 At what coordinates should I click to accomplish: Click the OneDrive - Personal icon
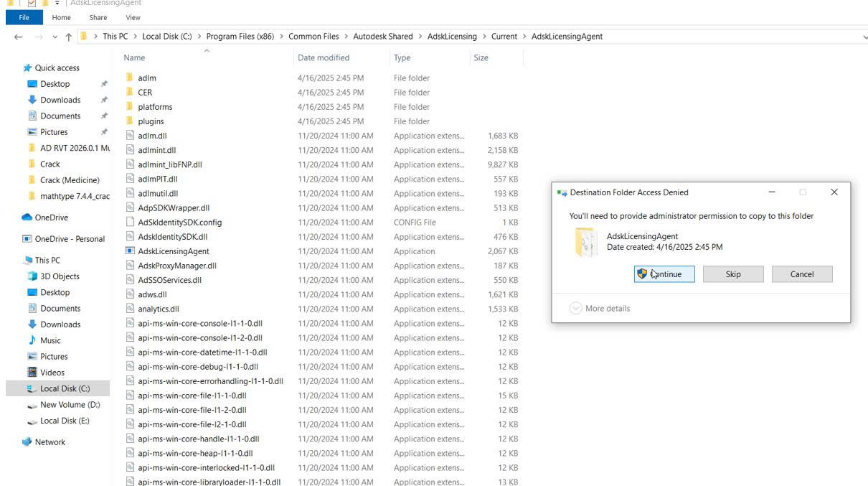(27, 239)
